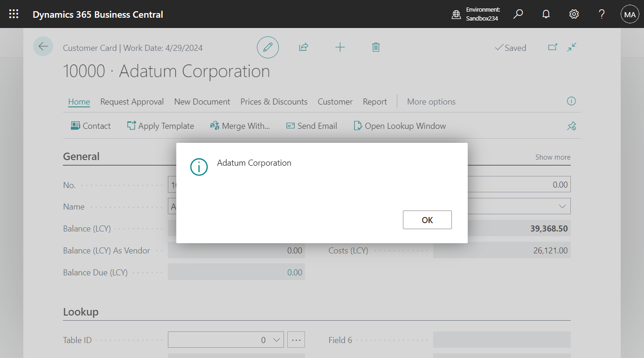Open the app launcher waffle icon
The width and height of the screenshot is (644, 358).
(14, 14)
